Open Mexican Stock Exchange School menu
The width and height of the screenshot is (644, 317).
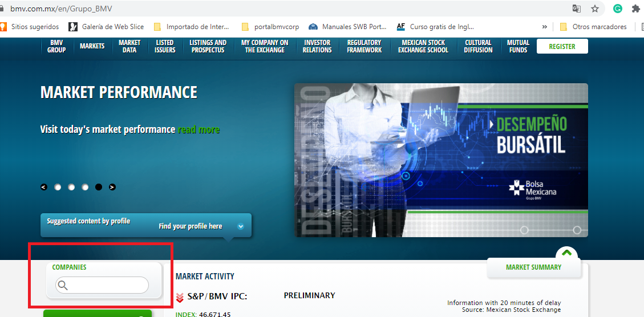[423, 46]
